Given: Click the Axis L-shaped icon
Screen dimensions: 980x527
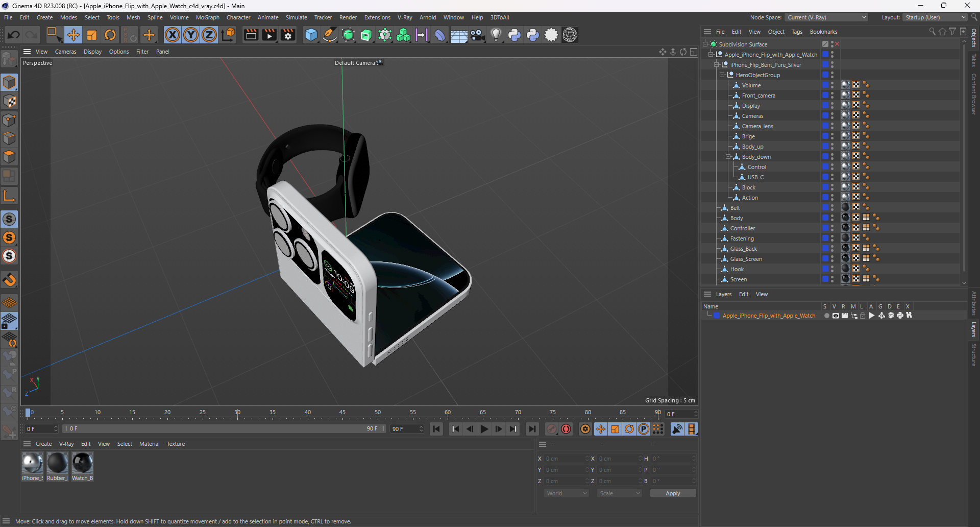Looking at the screenshot, I should coord(9,196).
